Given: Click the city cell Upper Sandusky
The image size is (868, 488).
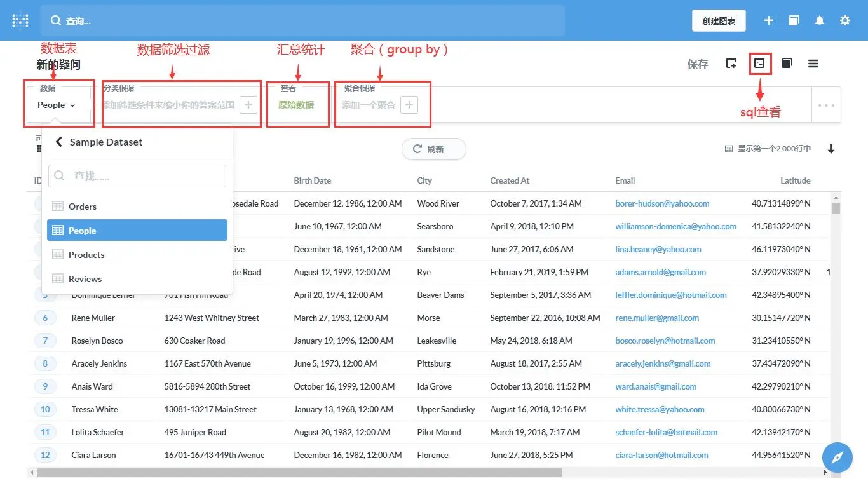Looking at the screenshot, I should 446,409.
